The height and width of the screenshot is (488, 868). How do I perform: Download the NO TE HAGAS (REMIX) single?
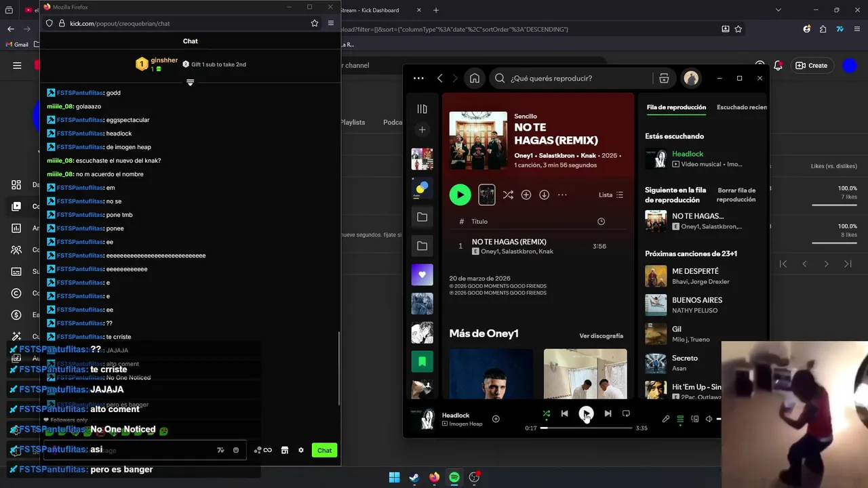[544, 195]
